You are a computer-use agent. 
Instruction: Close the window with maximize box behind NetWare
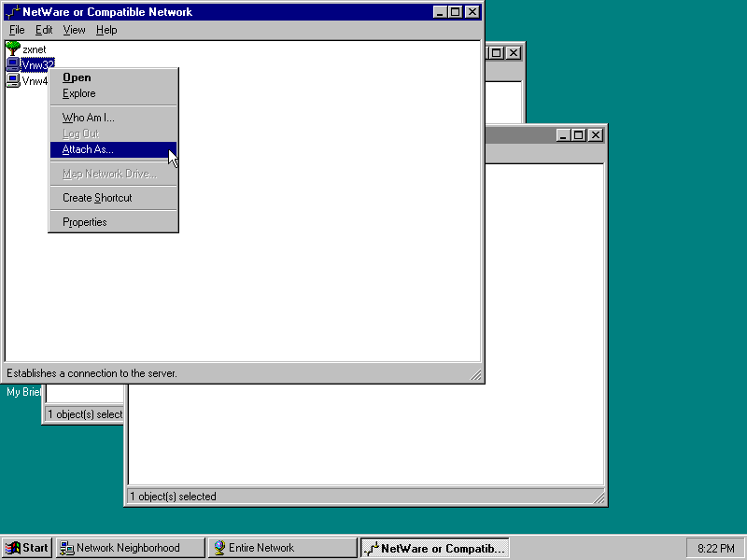pos(513,53)
